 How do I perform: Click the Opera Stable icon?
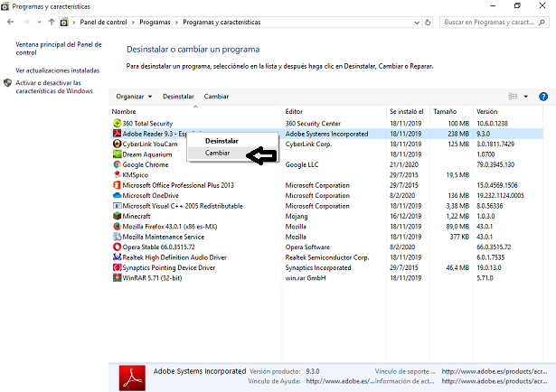pos(117,247)
